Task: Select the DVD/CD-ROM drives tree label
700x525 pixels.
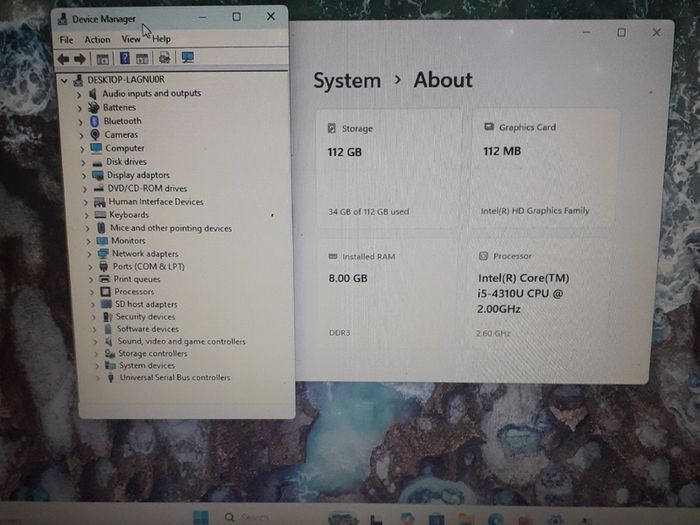Action: 147,188
